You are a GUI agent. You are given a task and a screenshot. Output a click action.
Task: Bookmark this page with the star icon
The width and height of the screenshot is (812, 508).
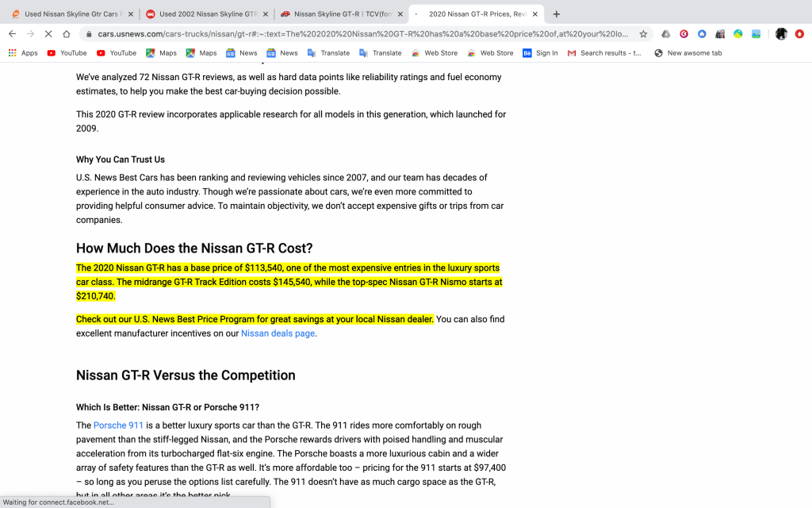click(x=643, y=34)
